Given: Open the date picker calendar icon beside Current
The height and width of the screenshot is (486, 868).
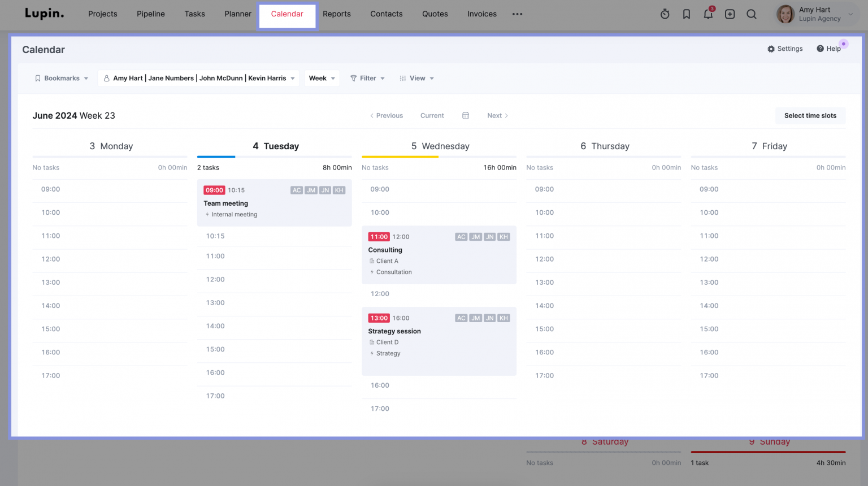Looking at the screenshot, I should 466,115.
